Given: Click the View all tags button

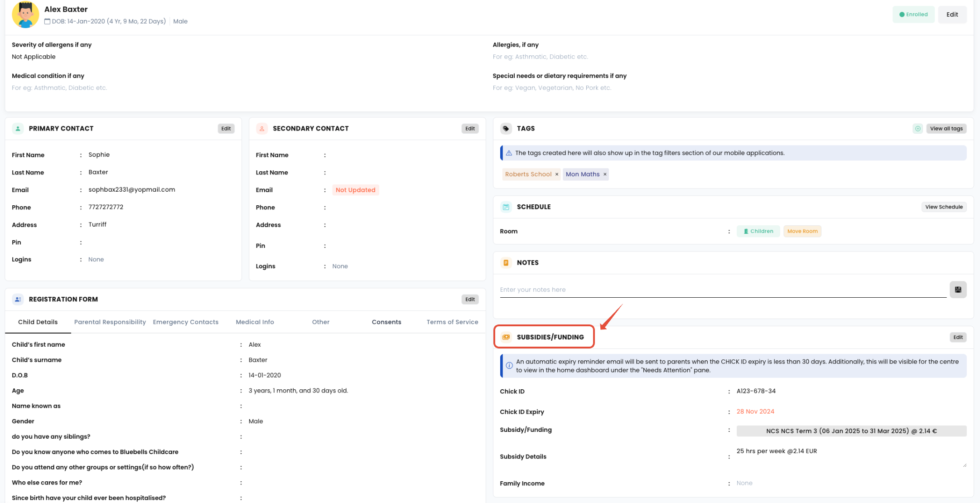Looking at the screenshot, I should tap(946, 129).
